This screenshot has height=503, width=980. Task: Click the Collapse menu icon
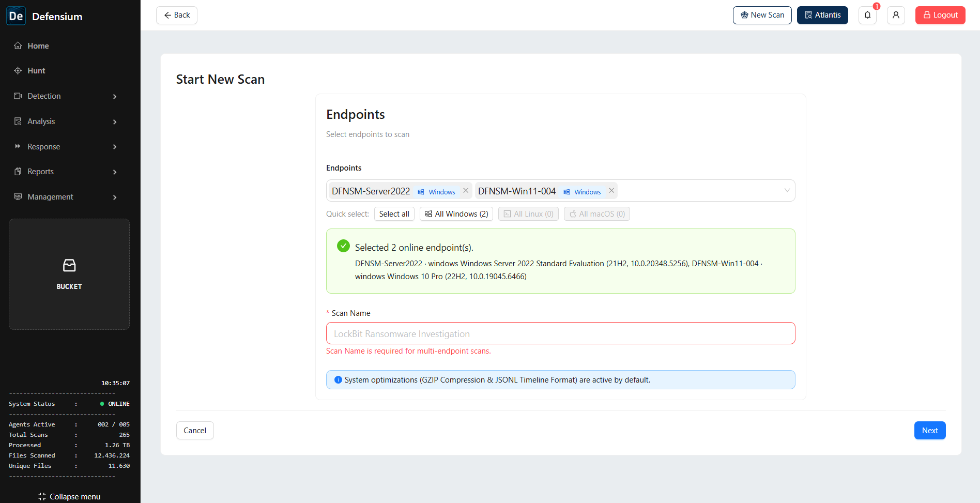(x=42, y=497)
